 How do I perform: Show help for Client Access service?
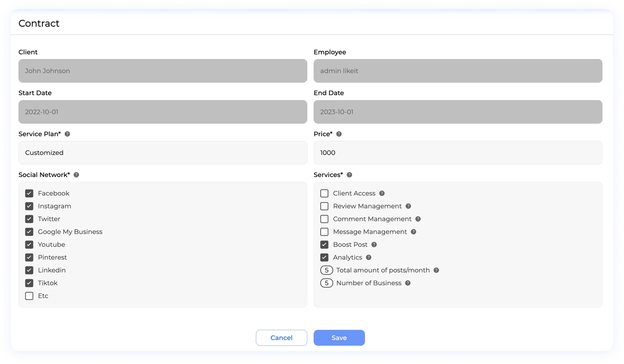(x=382, y=193)
